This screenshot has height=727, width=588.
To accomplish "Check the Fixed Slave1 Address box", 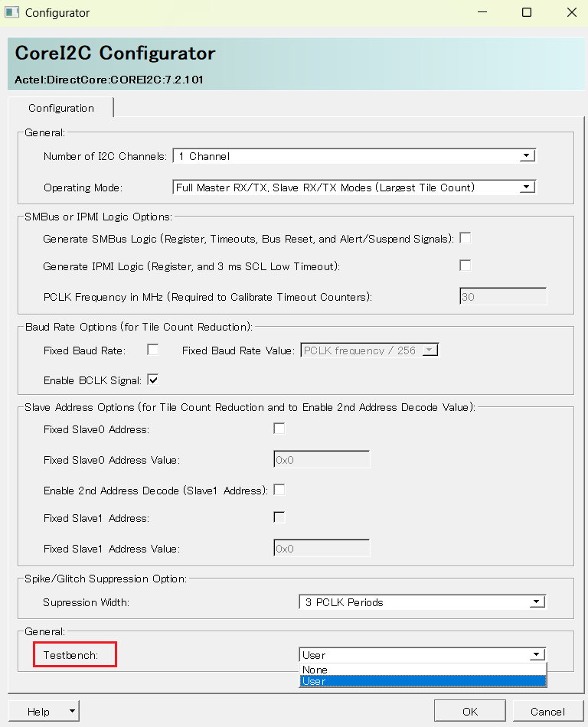I will (279, 517).
